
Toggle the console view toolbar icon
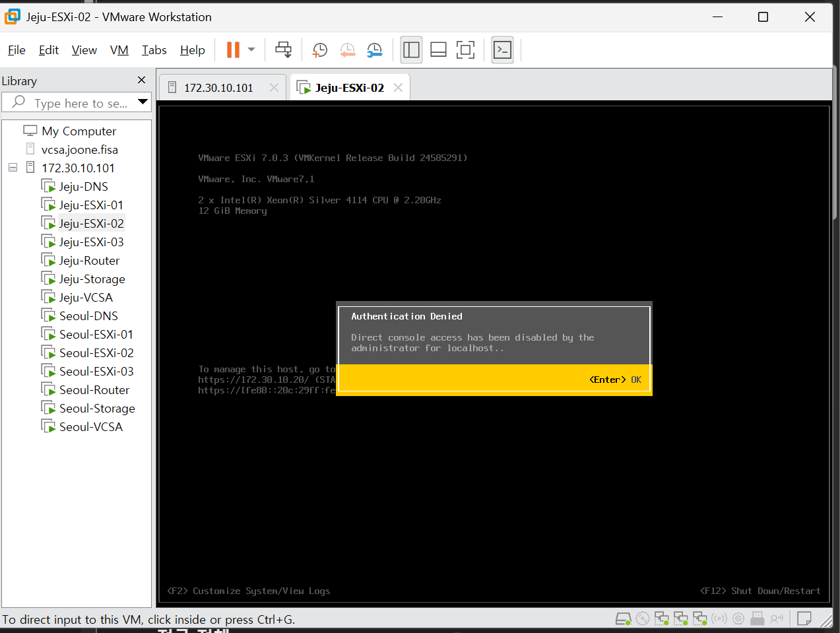pyautogui.click(x=503, y=50)
